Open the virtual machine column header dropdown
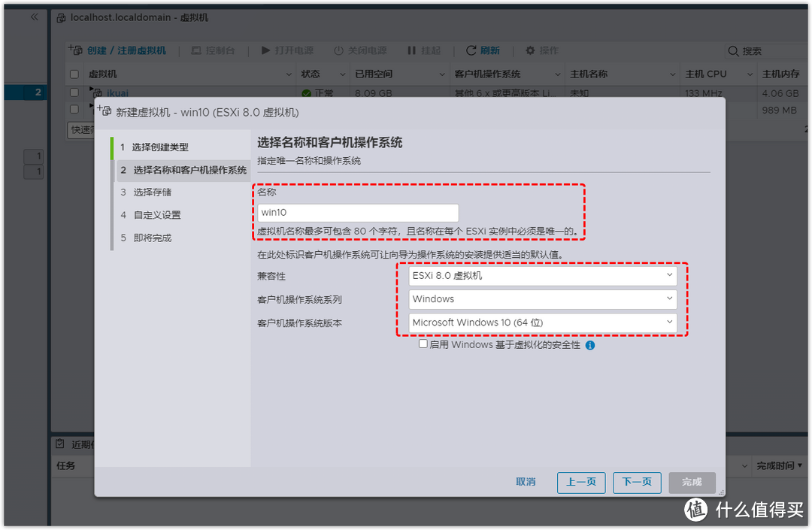Viewport: 812px width, 530px height. (289, 74)
